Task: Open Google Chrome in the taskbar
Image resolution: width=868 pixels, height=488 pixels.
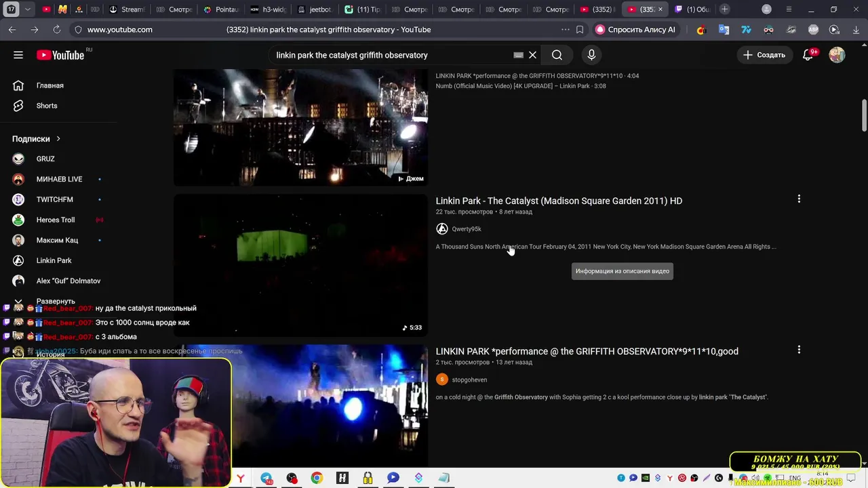Action: tap(317, 479)
